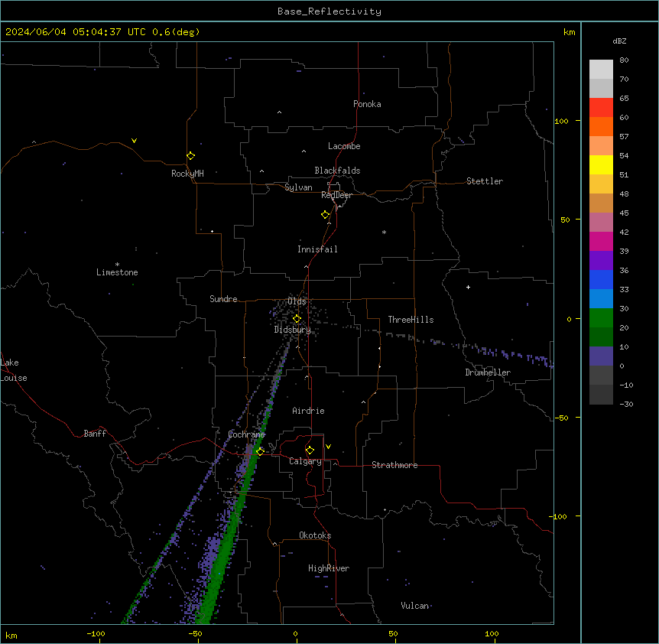Viewport: 659px width, 644px height.
Task: Click the dark green 10-20 dBZ swatch
Action: [x=601, y=337]
